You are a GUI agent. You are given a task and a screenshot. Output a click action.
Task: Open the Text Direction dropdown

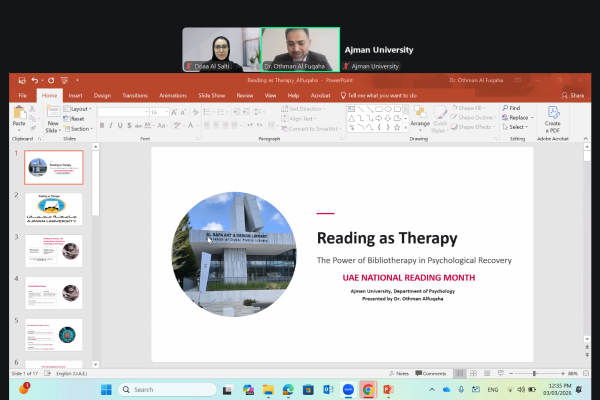(303, 109)
